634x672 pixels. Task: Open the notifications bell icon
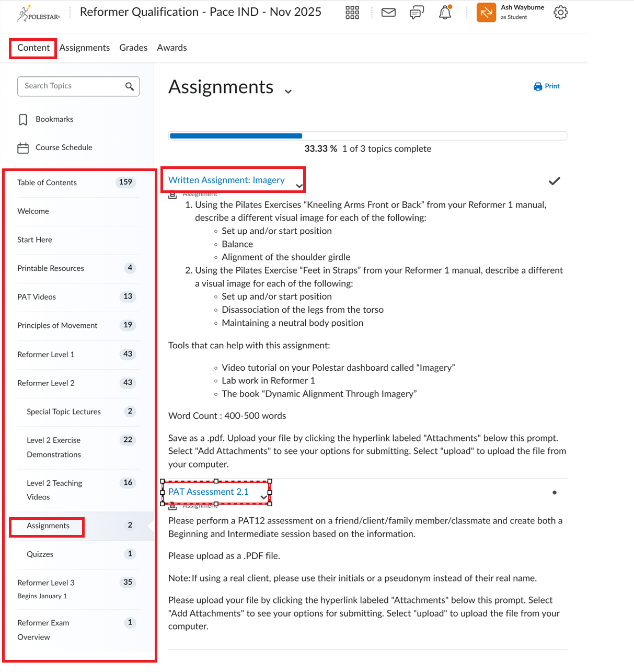pyautogui.click(x=445, y=13)
